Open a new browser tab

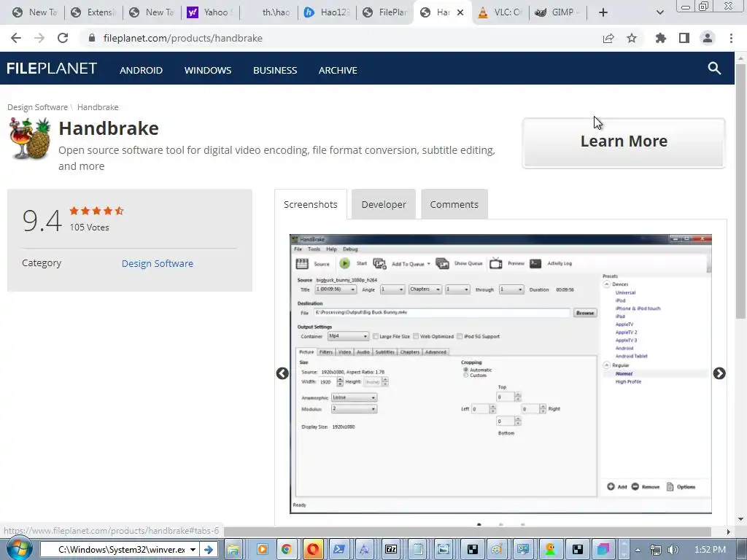click(x=603, y=12)
